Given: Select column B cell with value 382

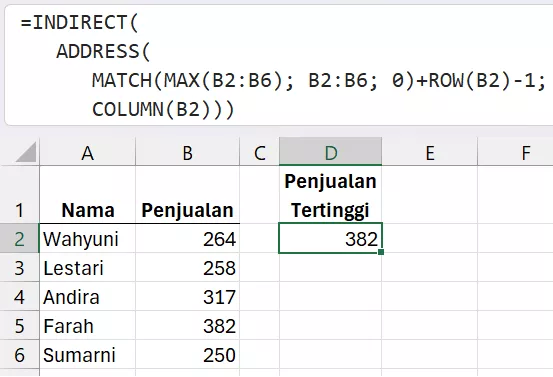Looking at the screenshot, I should pyautogui.click(x=187, y=325).
